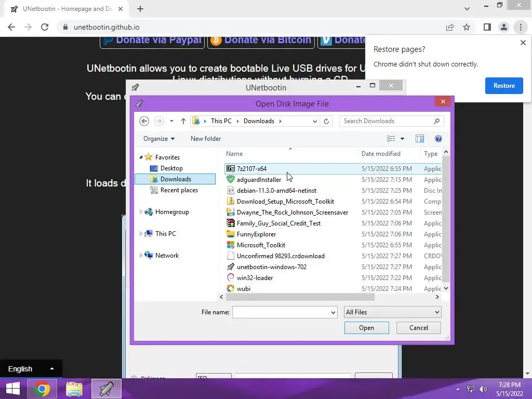Collapse the Favorites tree node
The width and height of the screenshot is (532, 399).
click(x=141, y=157)
